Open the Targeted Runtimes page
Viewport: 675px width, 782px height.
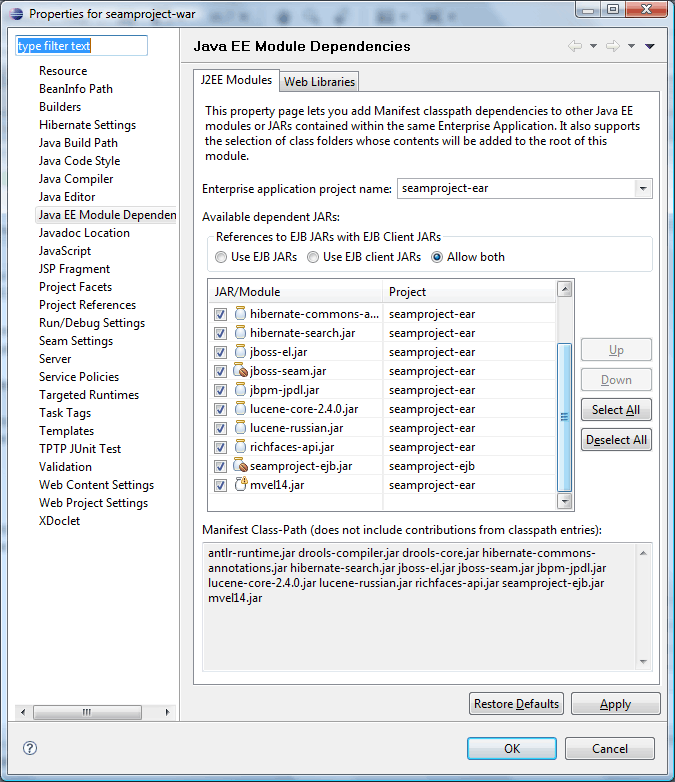(x=89, y=394)
